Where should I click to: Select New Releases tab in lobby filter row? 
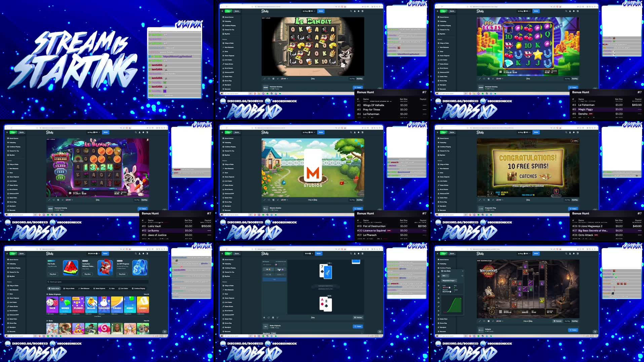pos(84,289)
